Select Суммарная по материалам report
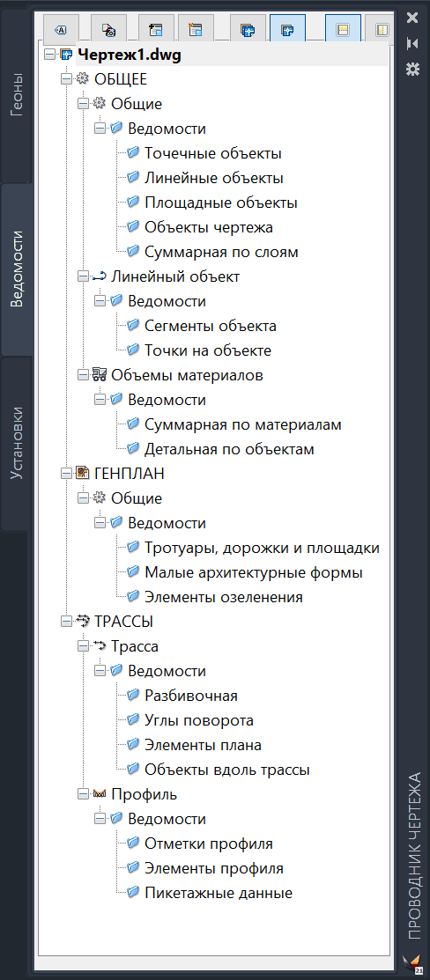 click(x=243, y=425)
